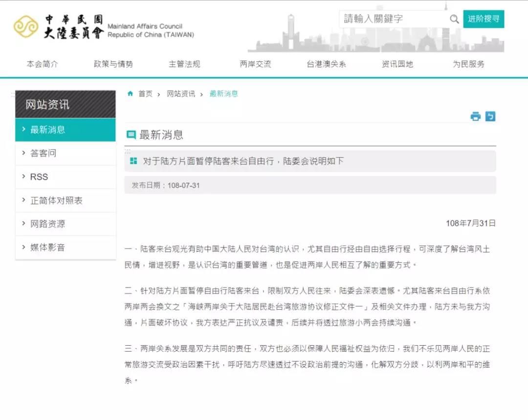The image size is (528, 420).
Task: Open the 本会简介 menu
Action: pyautogui.click(x=43, y=64)
